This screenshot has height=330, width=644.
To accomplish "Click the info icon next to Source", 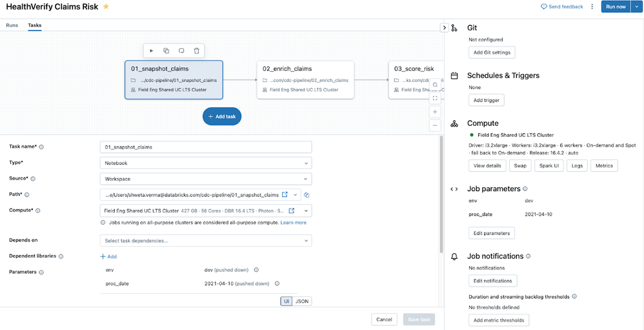I will (x=34, y=179).
